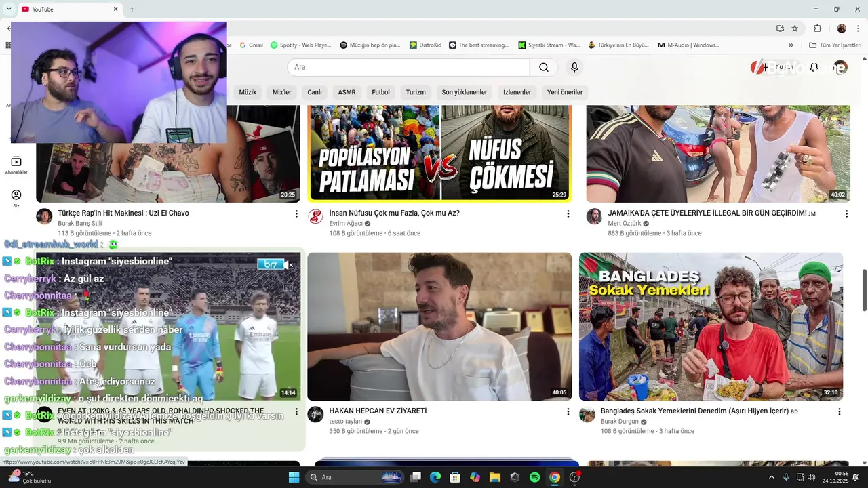868x488 pixels.
Task: Open the Jamaika video thumbnail
Action: [718, 154]
